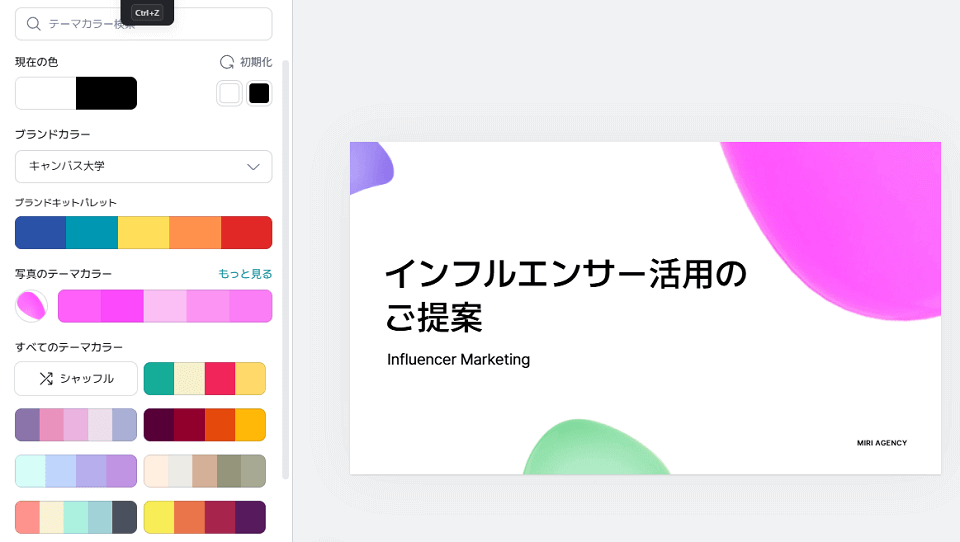Apply the yellow-orange-purple theme palette
The image size is (960, 542).
pyautogui.click(x=204, y=517)
